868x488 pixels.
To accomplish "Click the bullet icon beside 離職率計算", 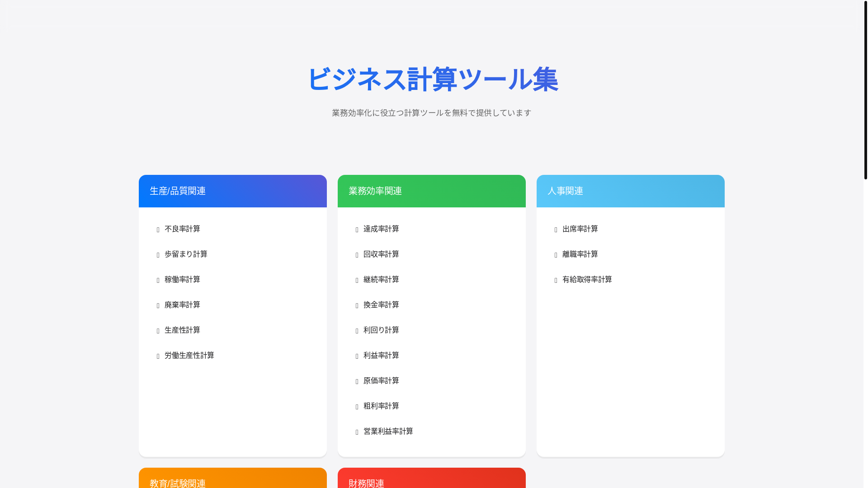I will pos(556,255).
